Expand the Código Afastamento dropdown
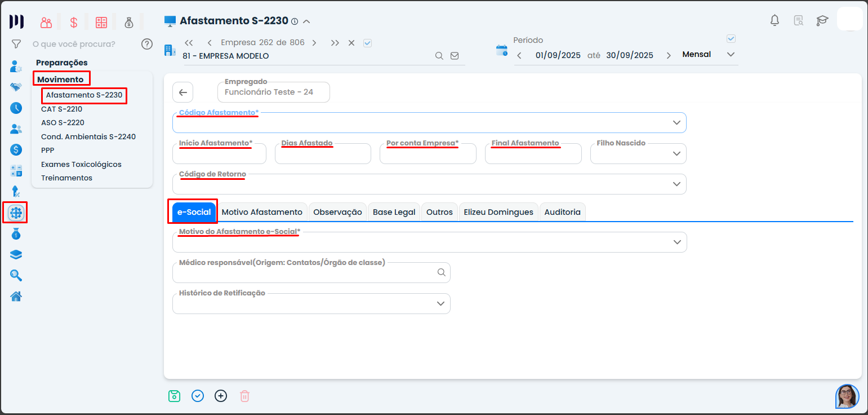This screenshot has width=868, height=415. pos(676,122)
